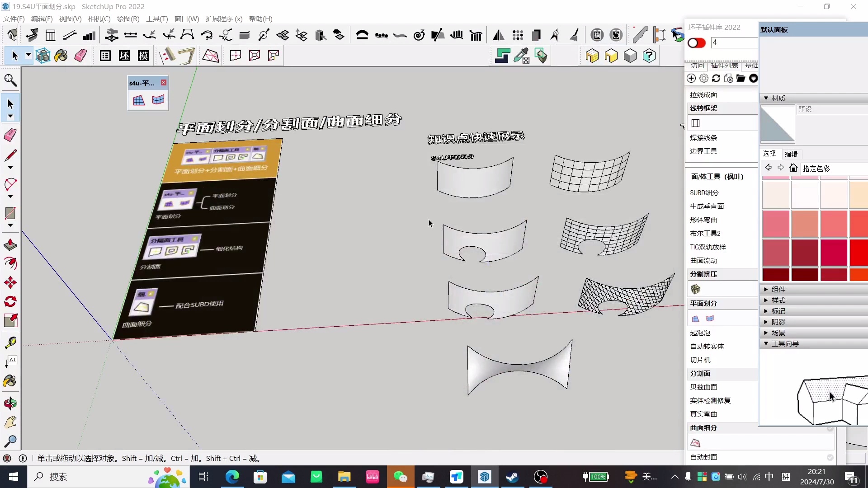Switch to the 编辑 materials tab
The height and width of the screenshot is (488, 868).
(791, 154)
